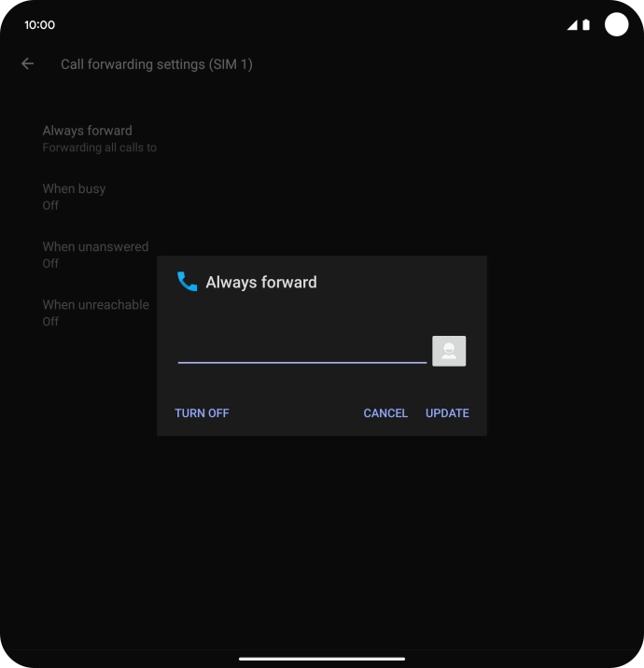Image resolution: width=644 pixels, height=668 pixels.
Task: Open the contact picker beside the number field
Action: tap(449, 351)
